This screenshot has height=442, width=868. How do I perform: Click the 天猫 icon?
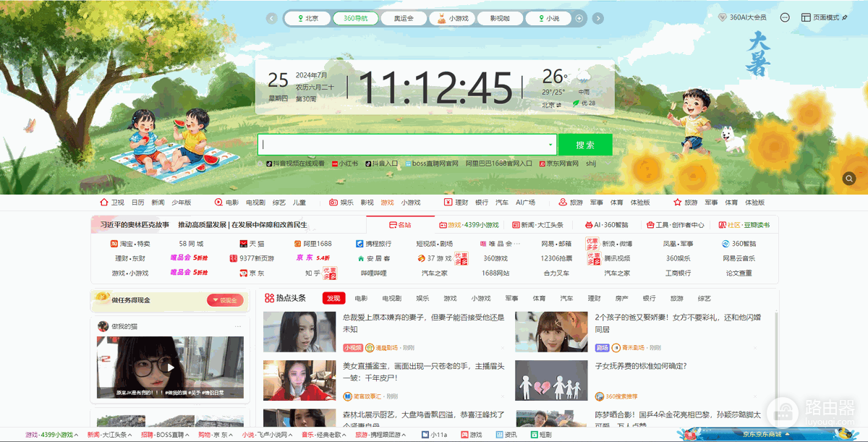click(243, 244)
